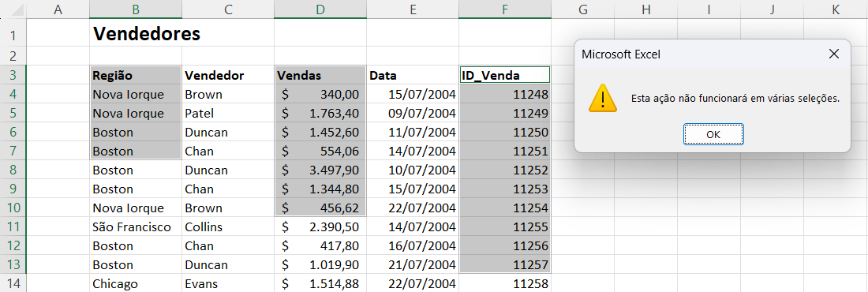Screen dimensions: 868x292
Task: Click the 554,06 sales cell
Action: [x=320, y=151]
